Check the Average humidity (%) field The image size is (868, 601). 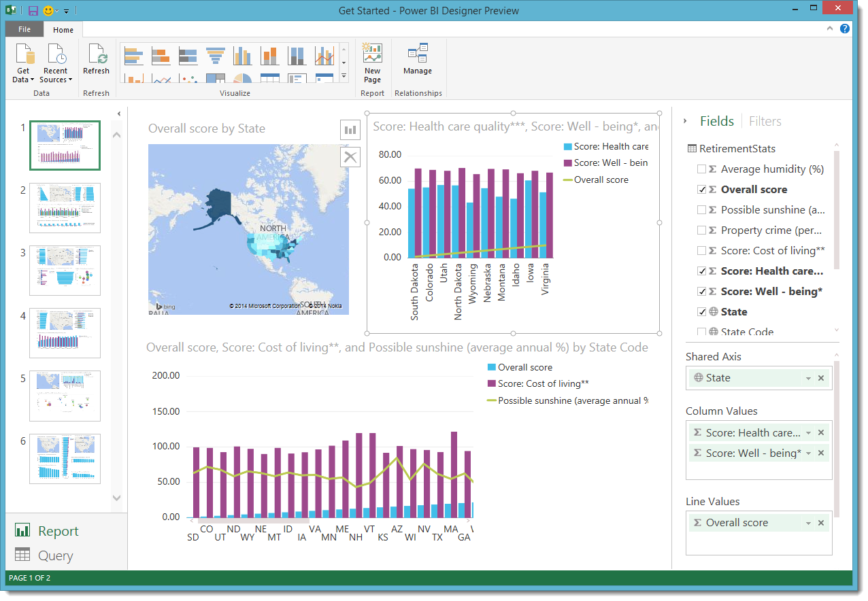tap(701, 169)
